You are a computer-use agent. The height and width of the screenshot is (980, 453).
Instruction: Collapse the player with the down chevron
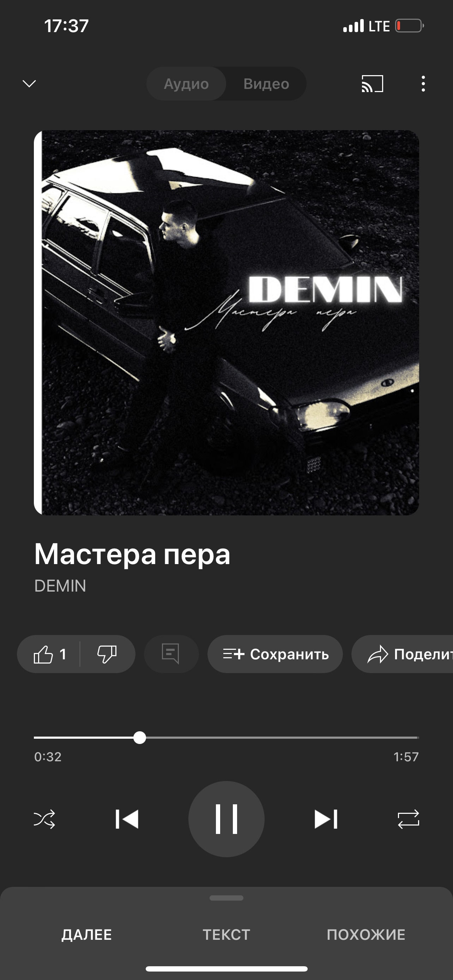pos(29,83)
